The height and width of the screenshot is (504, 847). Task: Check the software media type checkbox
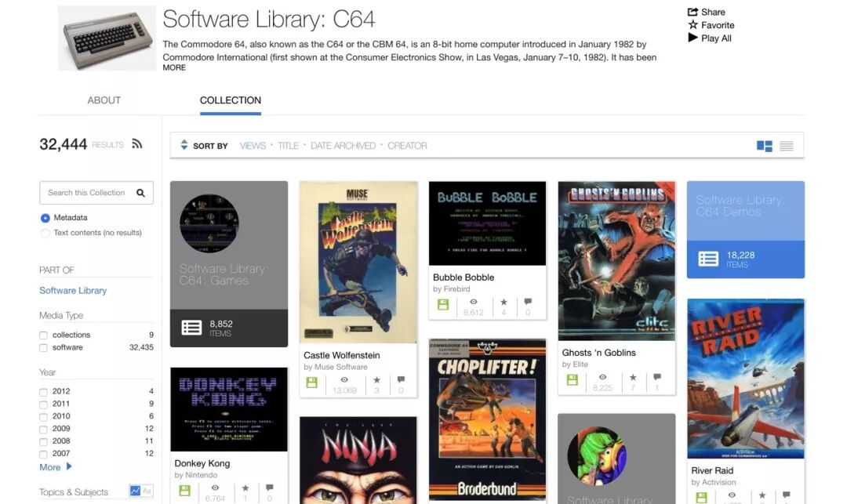coord(43,348)
